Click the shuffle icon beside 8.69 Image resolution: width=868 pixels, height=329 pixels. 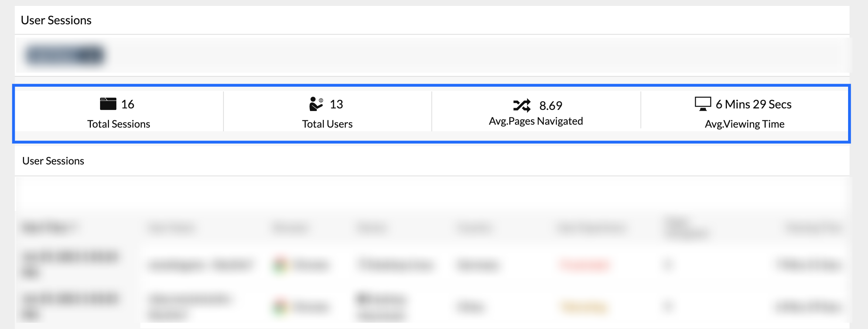coord(522,105)
